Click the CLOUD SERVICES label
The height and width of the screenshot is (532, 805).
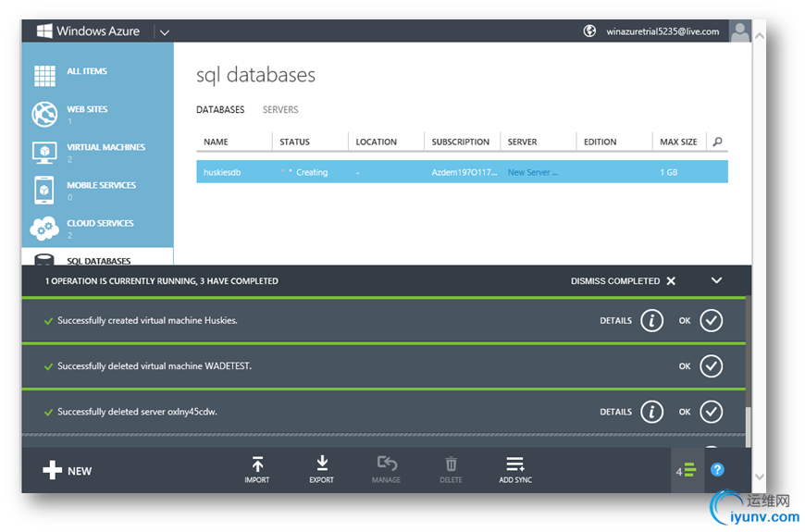coord(100,223)
